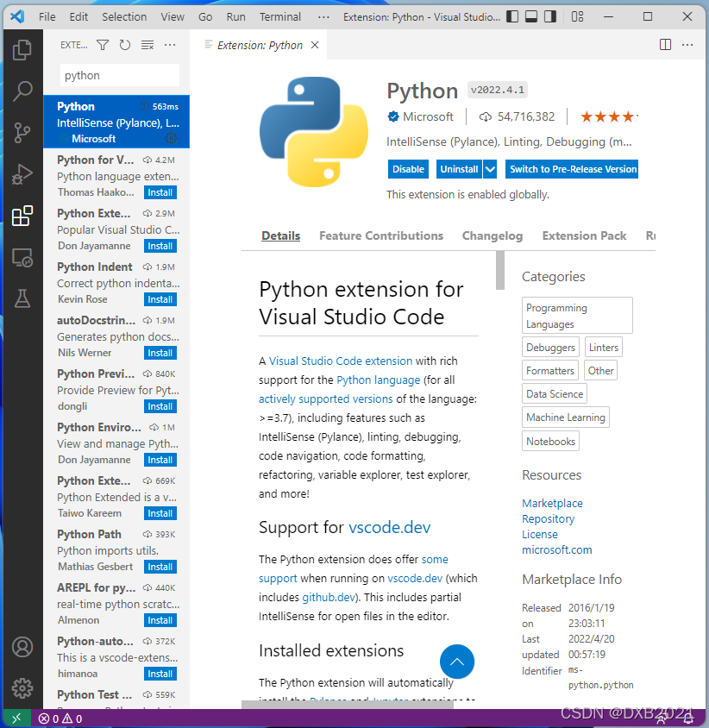Select the Details tab
Image resolution: width=709 pixels, height=728 pixels.
pyautogui.click(x=281, y=235)
